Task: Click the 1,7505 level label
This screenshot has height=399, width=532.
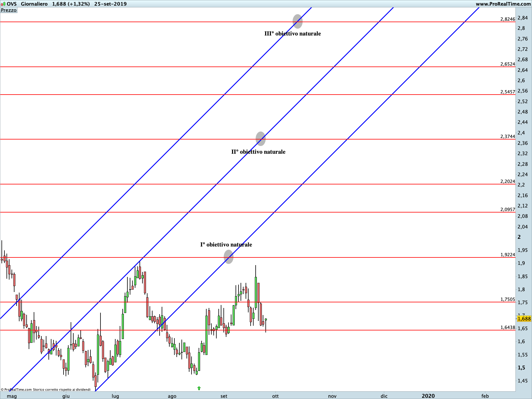Action: coord(507,299)
